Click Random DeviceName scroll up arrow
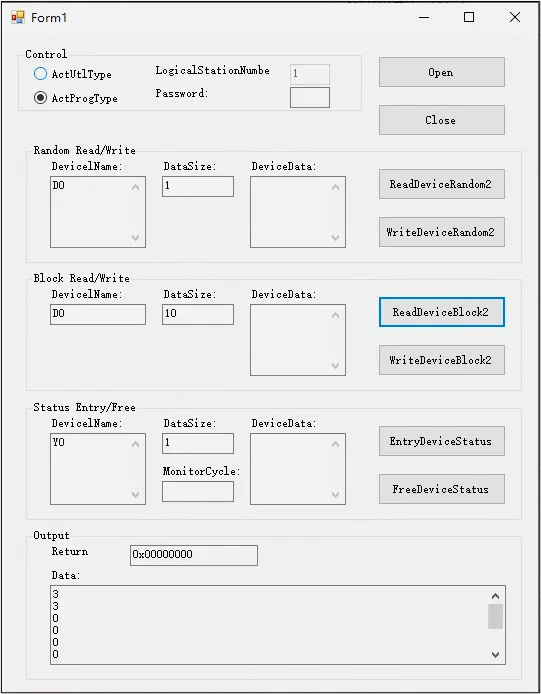 135,187
